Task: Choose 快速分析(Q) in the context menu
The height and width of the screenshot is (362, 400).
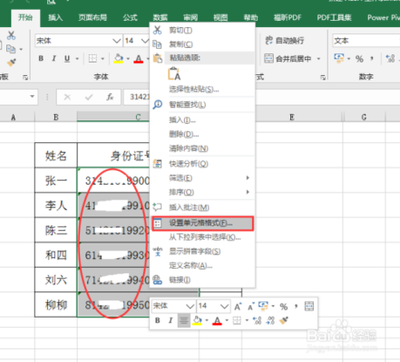Action: (x=203, y=164)
